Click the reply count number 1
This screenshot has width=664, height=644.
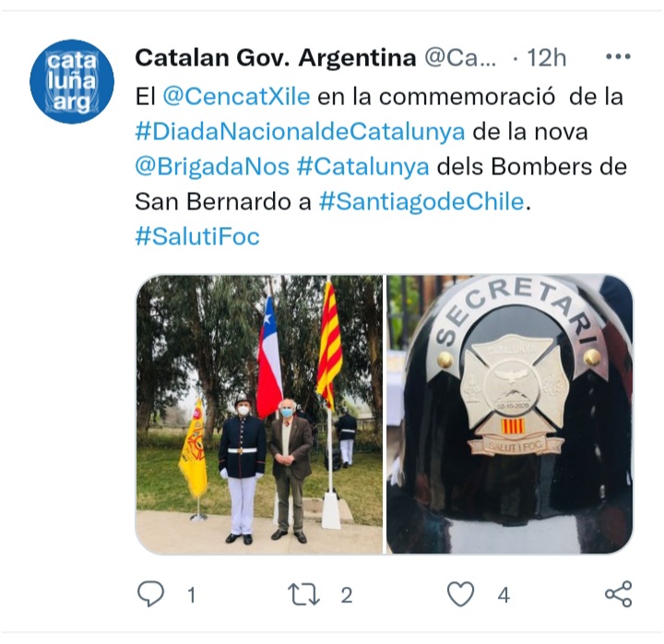(x=192, y=595)
